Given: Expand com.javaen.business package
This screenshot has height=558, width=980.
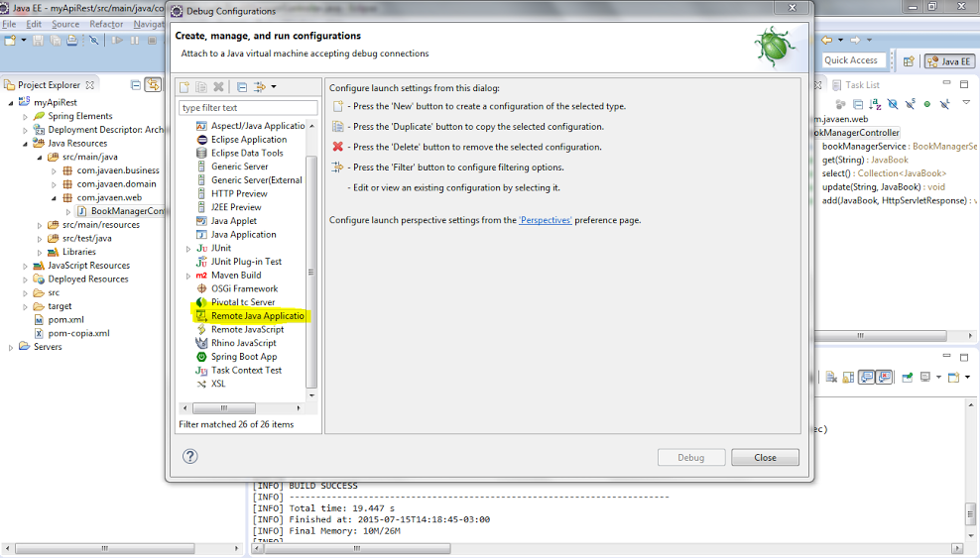Looking at the screenshot, I should (x=54, y=171).
